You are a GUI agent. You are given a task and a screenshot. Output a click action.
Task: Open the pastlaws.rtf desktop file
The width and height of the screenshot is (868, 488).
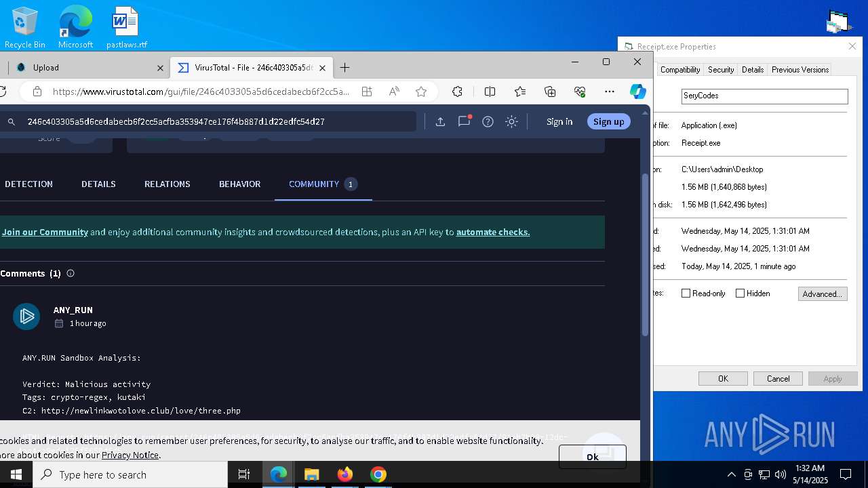tap(126, 27)
